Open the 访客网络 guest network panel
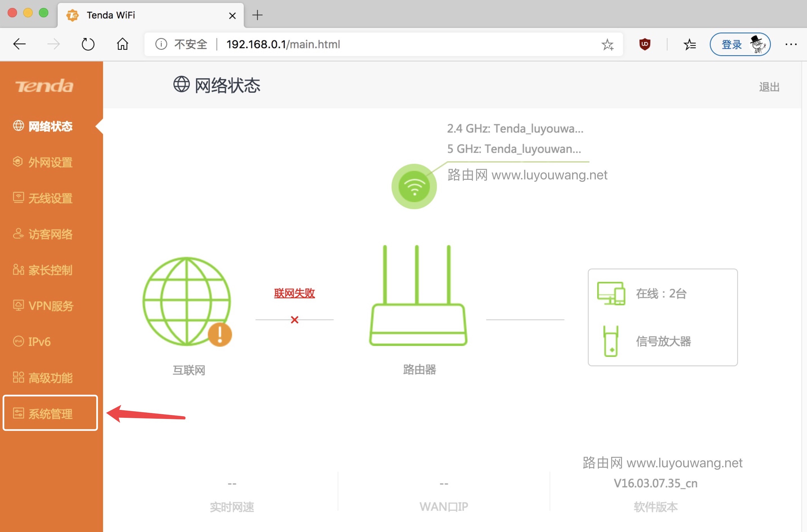 [50, 235]
